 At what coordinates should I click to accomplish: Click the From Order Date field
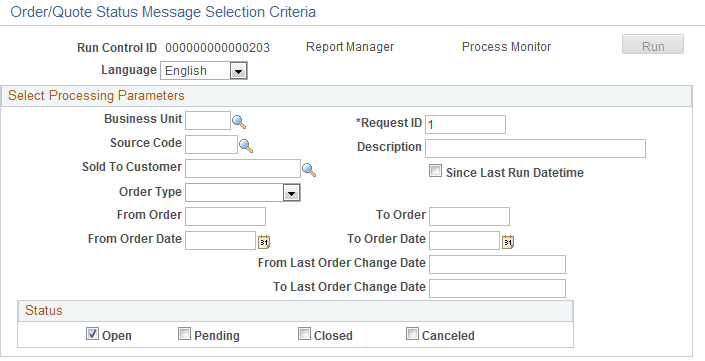[x=220, y=241]
